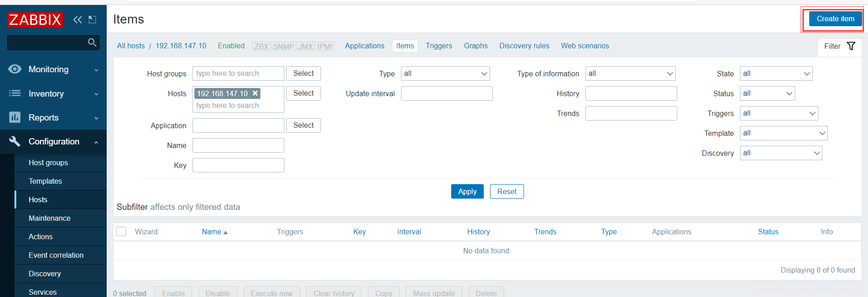Click the Reports chart icon

(15, 117)
